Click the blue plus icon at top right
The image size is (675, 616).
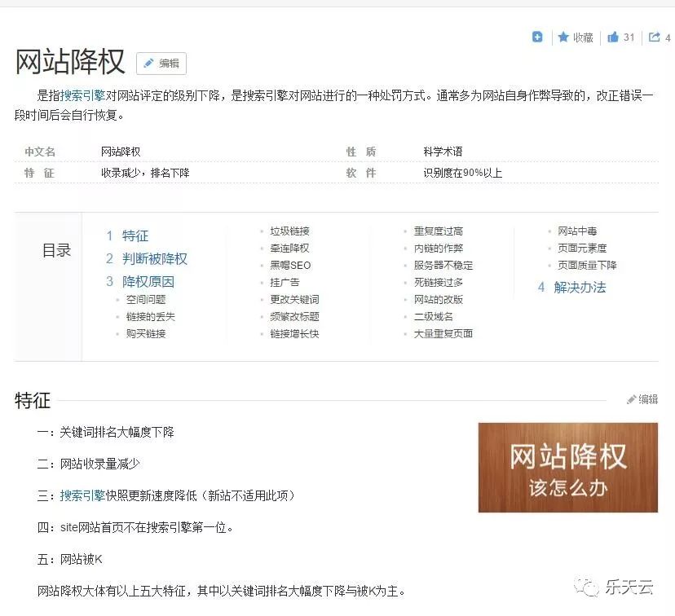(x=537, y=37)
